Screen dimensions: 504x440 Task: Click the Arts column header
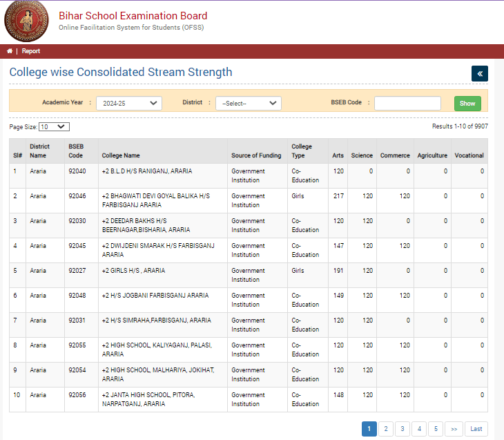pyautogui.click(x=338, y=155)
